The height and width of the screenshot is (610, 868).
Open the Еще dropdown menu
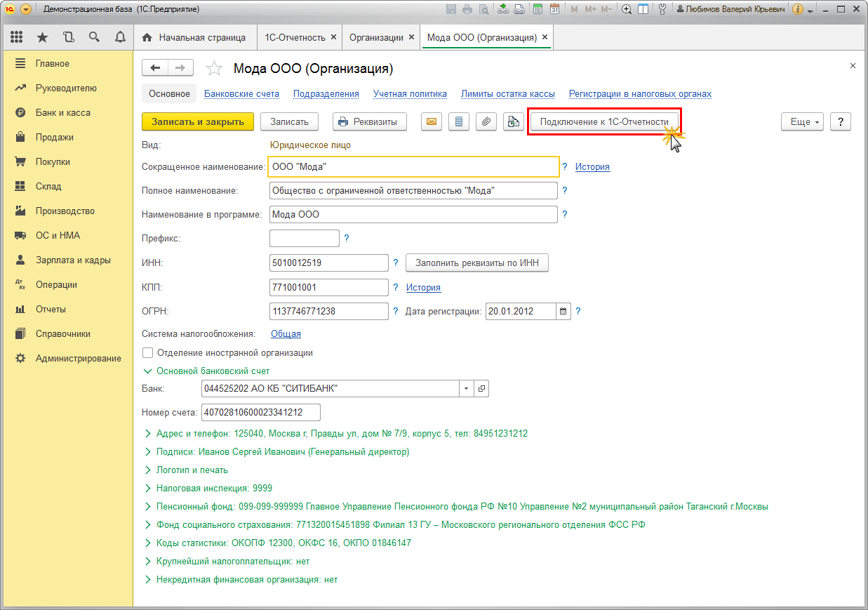pyautogui.click(x=803, y=121)
